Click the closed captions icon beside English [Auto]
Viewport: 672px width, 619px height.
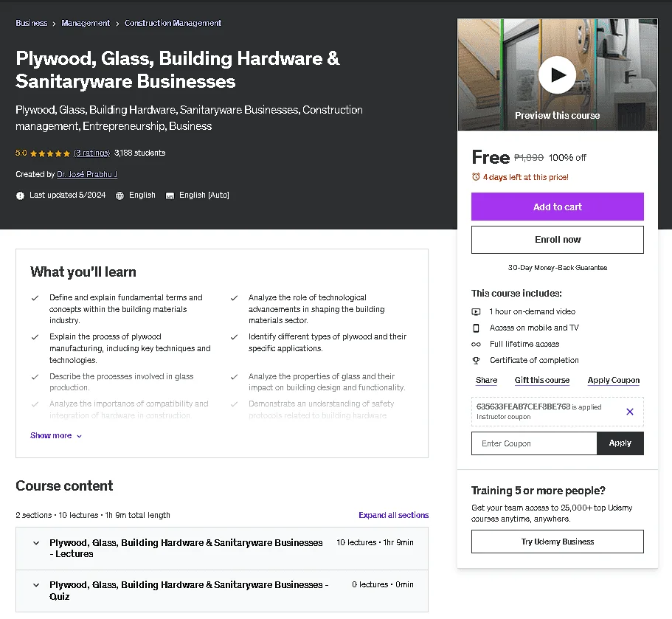click(x=170, y=196)
